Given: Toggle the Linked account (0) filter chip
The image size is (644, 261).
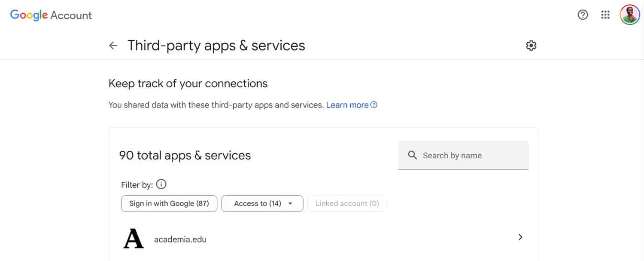Looking at the screenshot, I should 347,203.
